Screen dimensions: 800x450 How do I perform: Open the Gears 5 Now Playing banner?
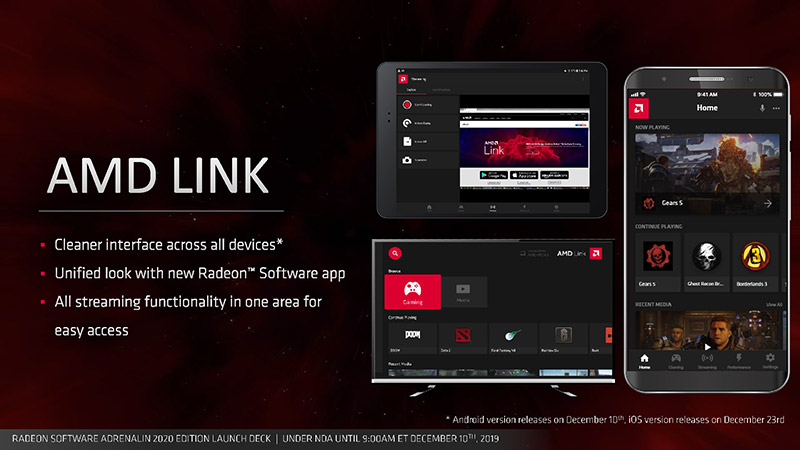coord(707,173)
